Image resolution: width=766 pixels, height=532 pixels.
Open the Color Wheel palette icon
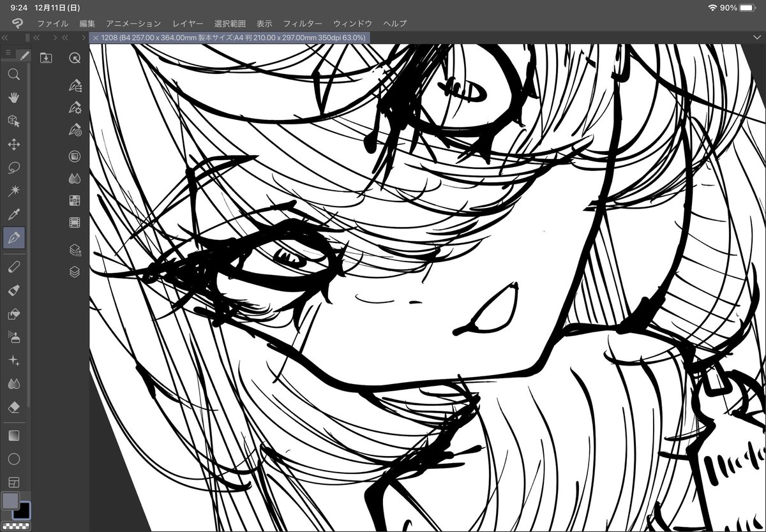[x=75, y=156]
